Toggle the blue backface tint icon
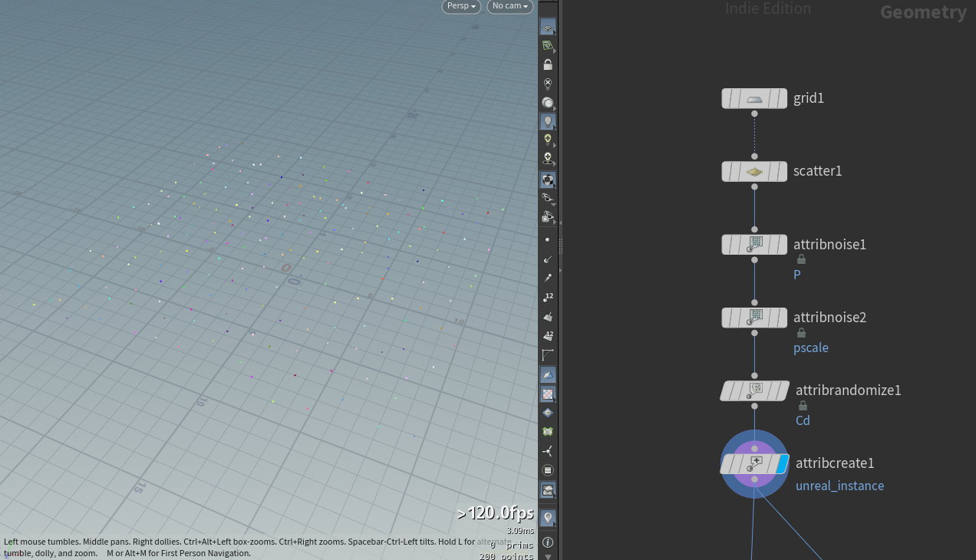The width and height of the screenshot is (976, 560). (x=548, y=375)
